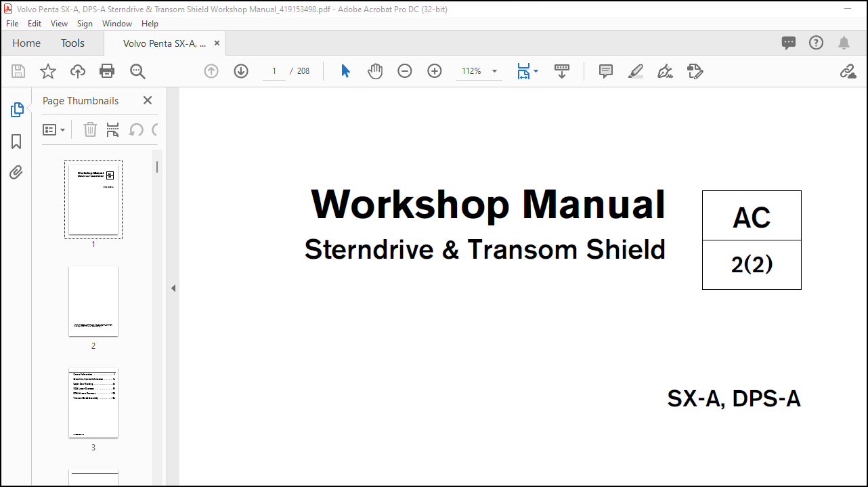The height and width of the screenshot is (487, 868).
Task: Open the notifications bell
Action: pyautogui.click(x=844, y=43)
